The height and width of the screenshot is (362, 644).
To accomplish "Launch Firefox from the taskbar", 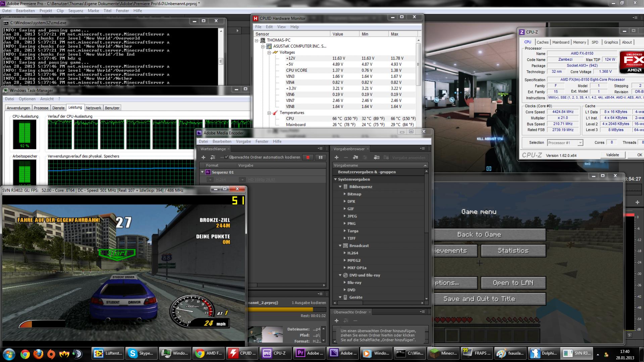I will click(x=38, y=354).
